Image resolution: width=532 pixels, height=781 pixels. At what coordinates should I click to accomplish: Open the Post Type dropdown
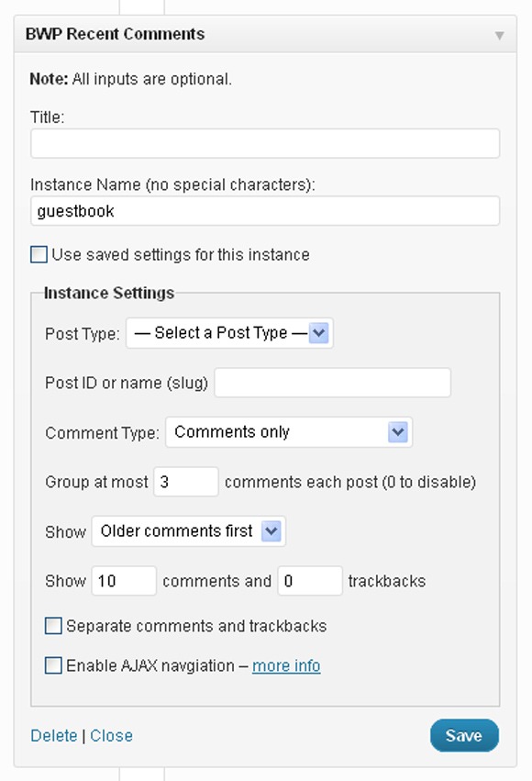click(x=229, y=333)
